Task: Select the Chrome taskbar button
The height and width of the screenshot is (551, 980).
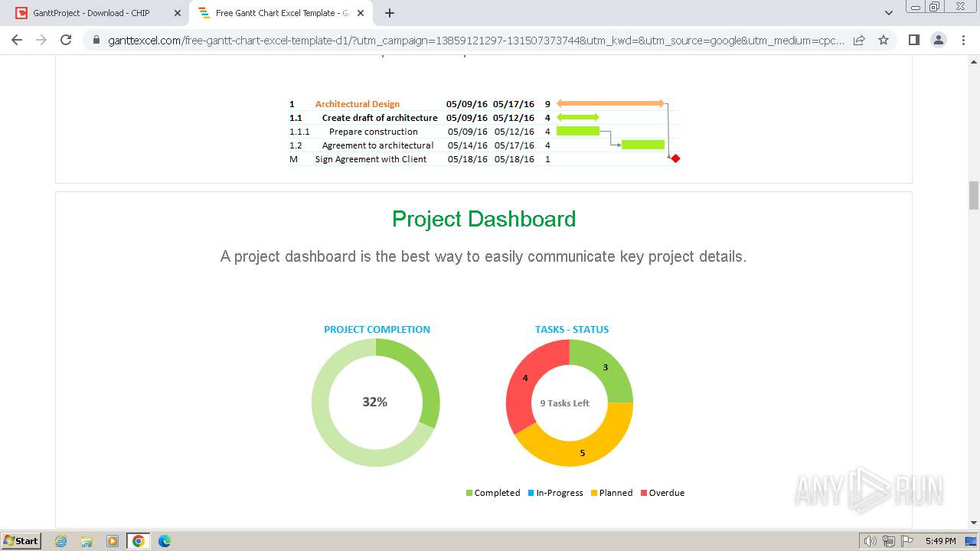Action: coord(139,541)
